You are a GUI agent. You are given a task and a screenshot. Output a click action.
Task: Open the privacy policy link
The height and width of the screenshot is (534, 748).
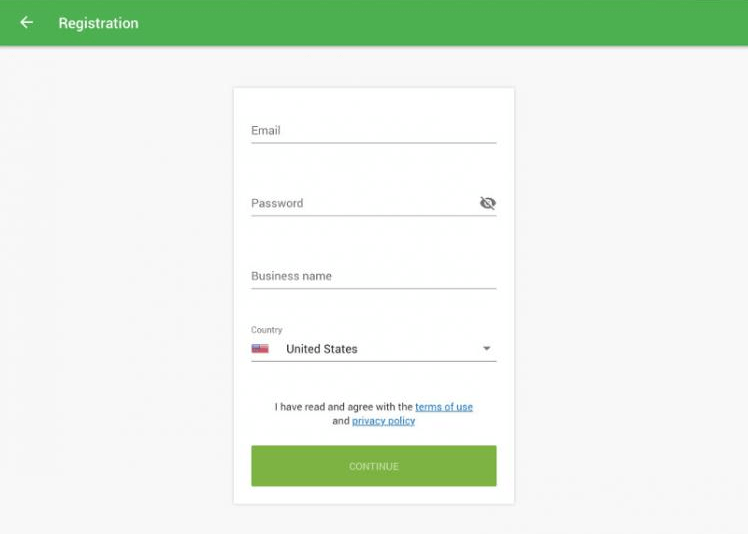[383, 421]
